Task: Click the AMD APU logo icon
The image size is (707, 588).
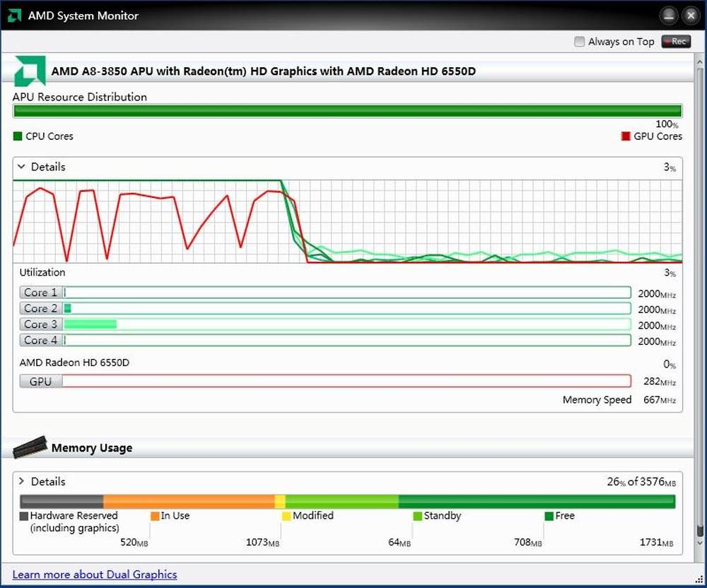Action: pos(29,71)
